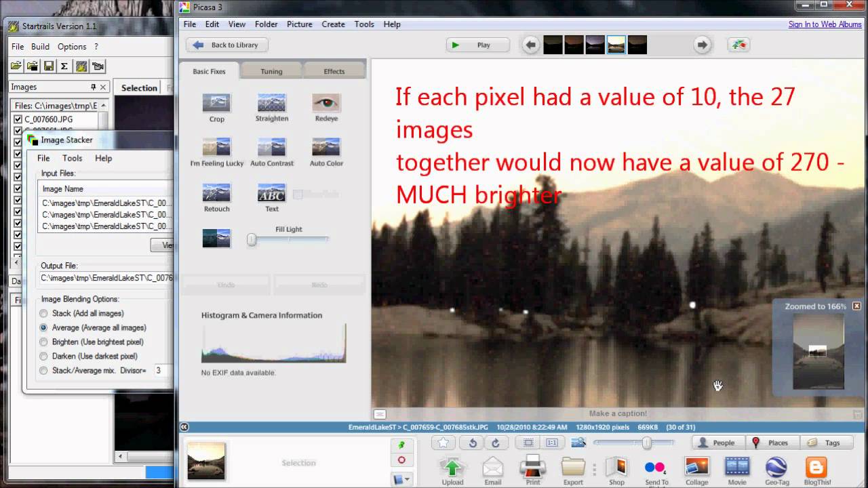Click the Output File path field
Viewport: 868px width, 488px height.
[106, 278]
